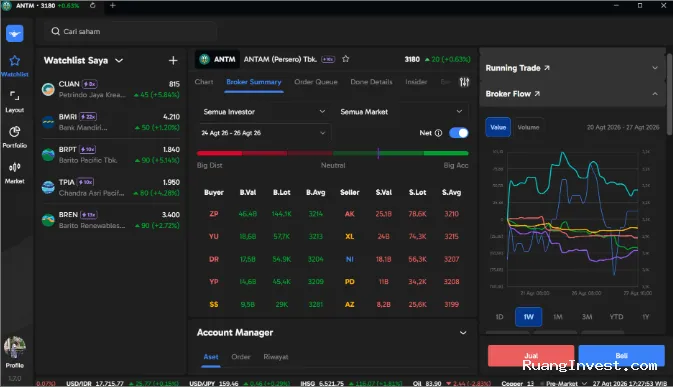The height and width of the screenshot is (387, 673).
Task: Click the BRPT stock logo
Action: pyautogui.click(x=48, y=154)
